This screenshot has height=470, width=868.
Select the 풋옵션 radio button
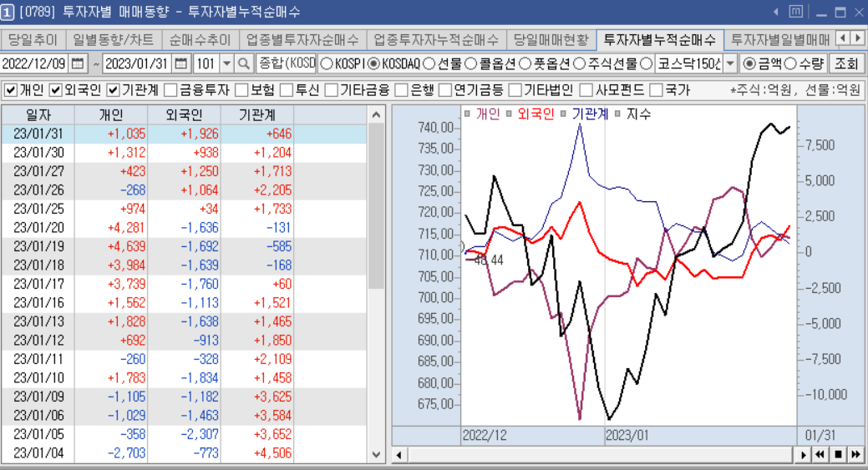(x=525, y=64)
